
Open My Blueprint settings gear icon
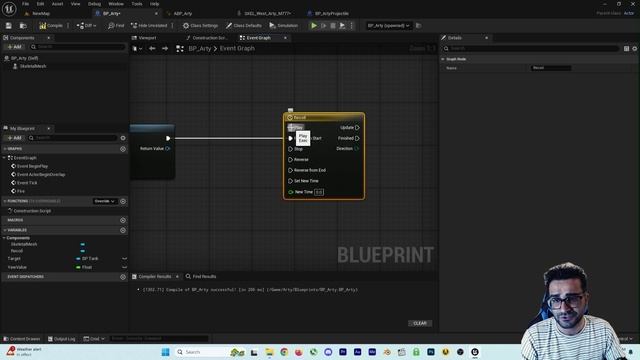[x=123, y=138]
